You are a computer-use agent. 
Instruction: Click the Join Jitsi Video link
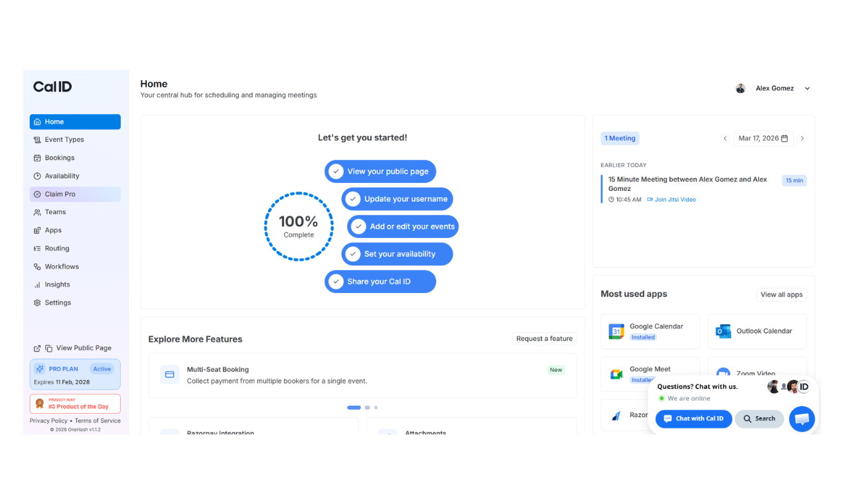(x=674, y=200)
